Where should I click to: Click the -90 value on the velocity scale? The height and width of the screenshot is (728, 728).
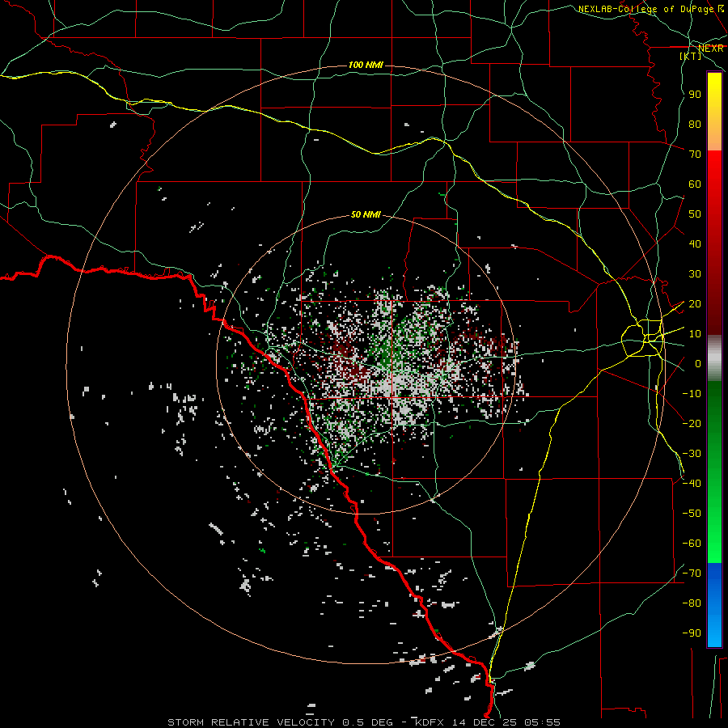692,633
